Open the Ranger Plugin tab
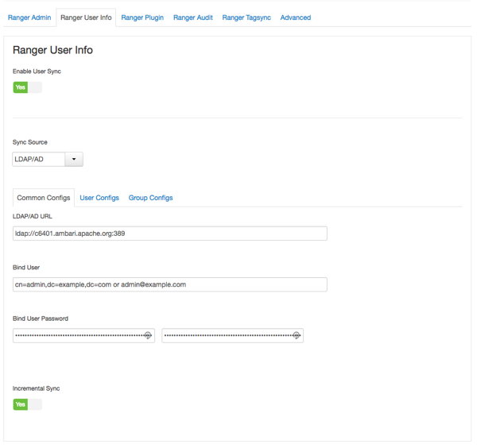 click(x=142, y=17)
